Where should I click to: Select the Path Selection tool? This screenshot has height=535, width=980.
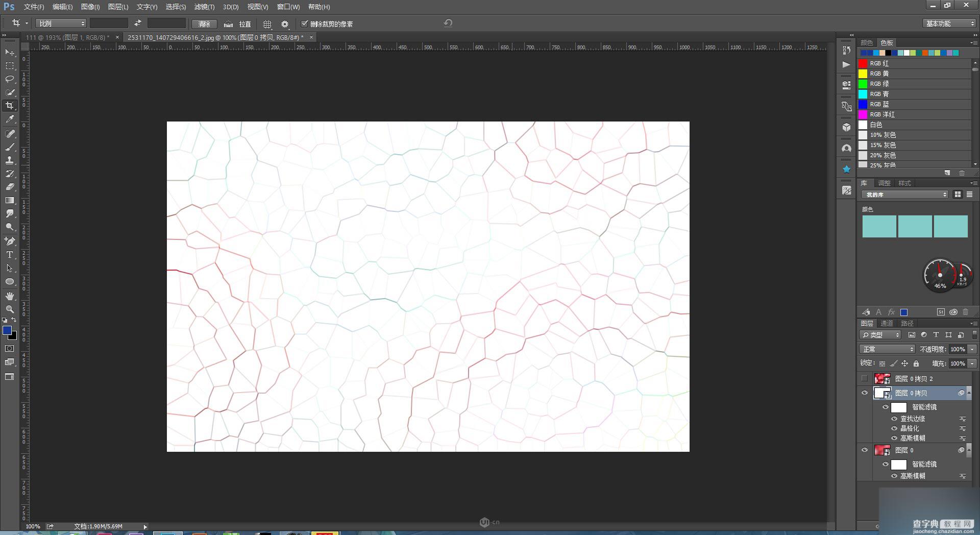click(10, 268)
